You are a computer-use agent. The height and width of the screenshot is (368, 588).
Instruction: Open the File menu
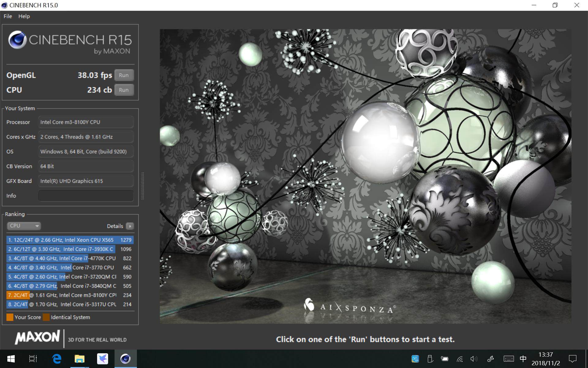click(x=8, y=16)
